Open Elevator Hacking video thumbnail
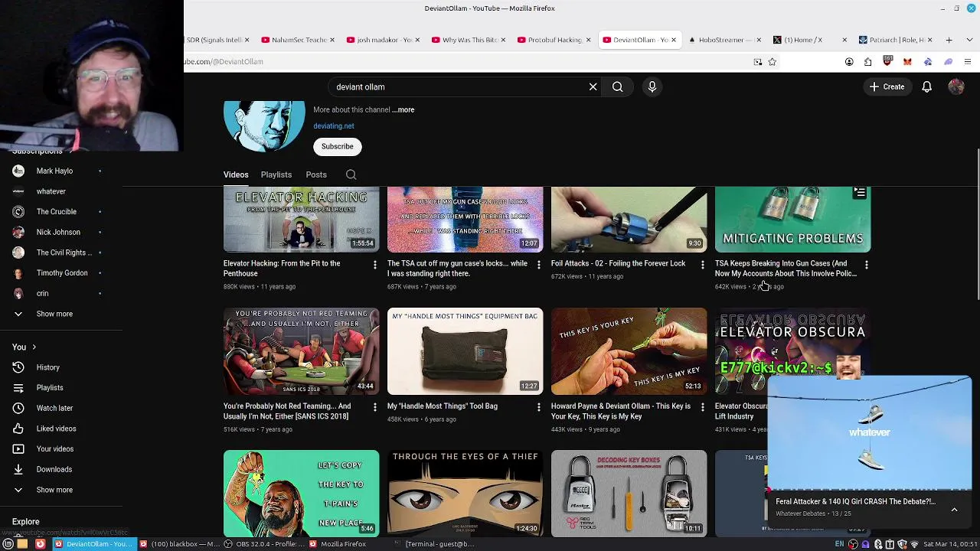This screenshot has height=551, width=980. (x=301, y=219)
